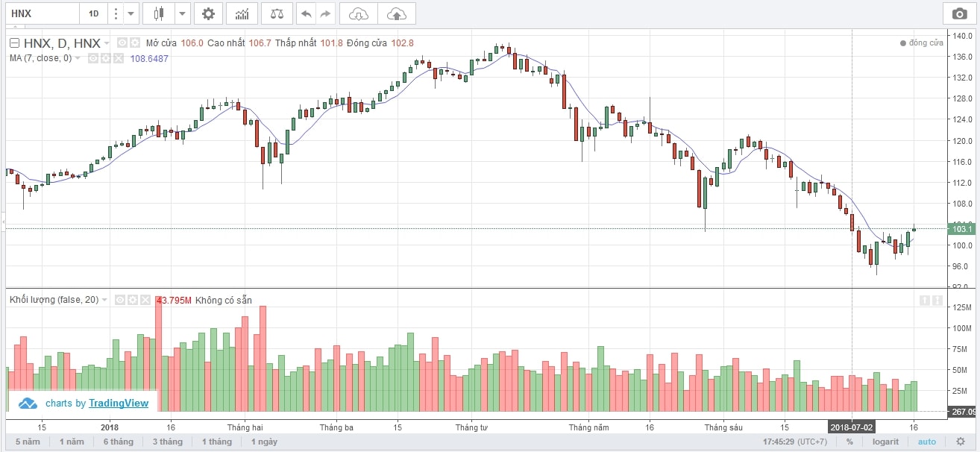
Task: Switch to the 1 năm time range
Action: 72,442
